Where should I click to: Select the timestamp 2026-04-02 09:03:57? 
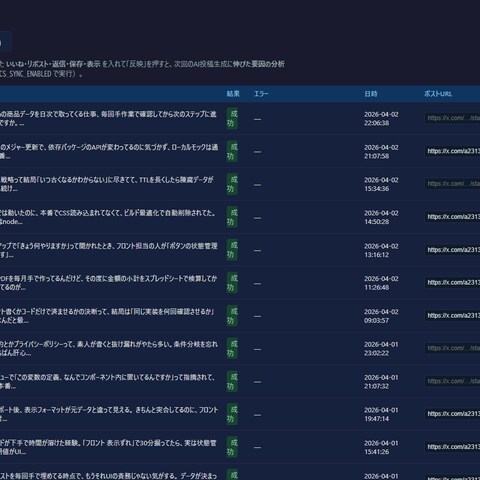[x=381, y=316]
